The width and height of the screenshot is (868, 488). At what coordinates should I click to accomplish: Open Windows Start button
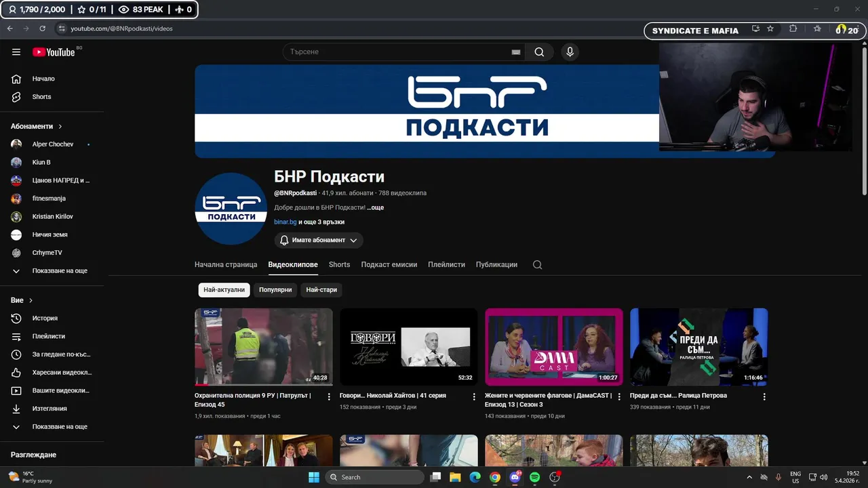(313, 477)
